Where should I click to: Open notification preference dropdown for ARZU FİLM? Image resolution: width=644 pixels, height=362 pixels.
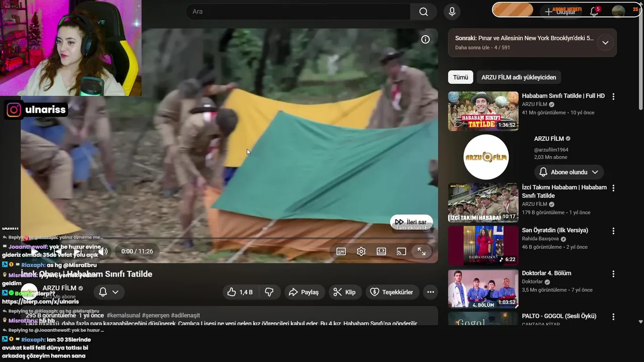[109, 292]
